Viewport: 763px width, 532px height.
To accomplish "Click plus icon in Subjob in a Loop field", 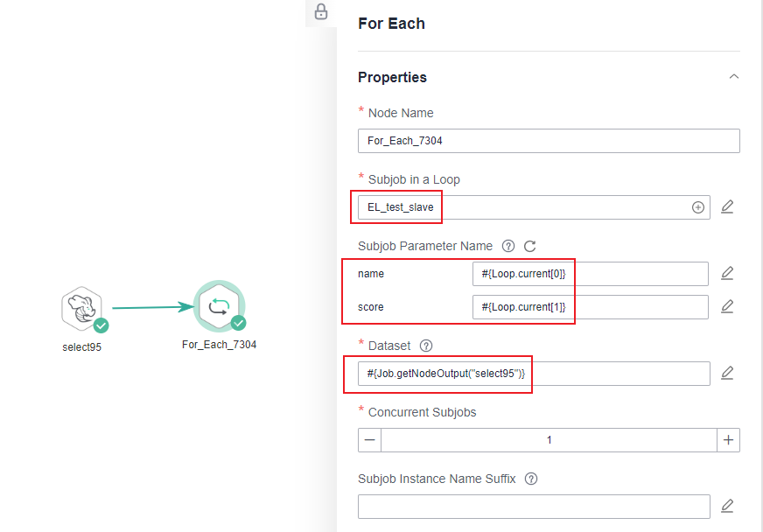I will 697,207.
